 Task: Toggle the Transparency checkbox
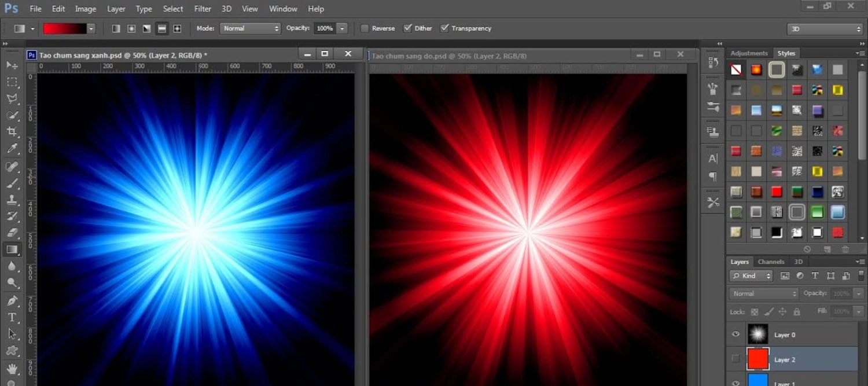(x=444, y=28)
